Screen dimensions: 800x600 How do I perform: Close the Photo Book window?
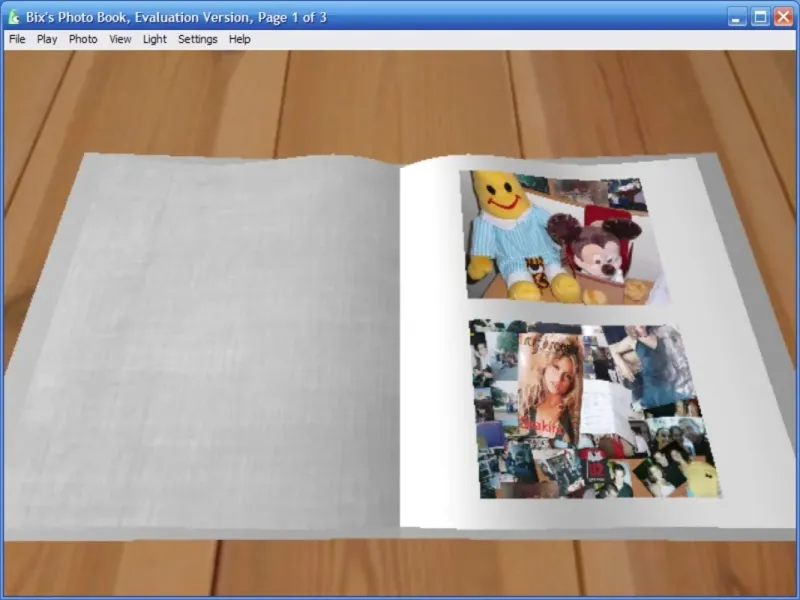(x=784, y=17)
